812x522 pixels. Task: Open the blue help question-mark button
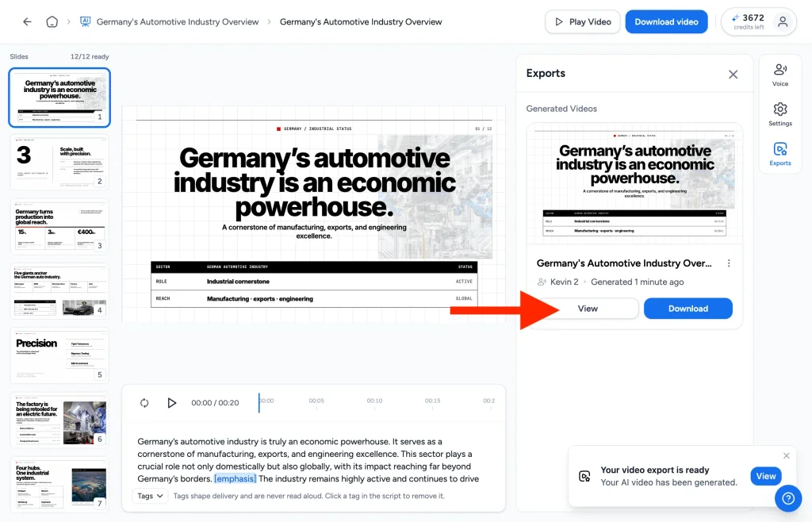(788, 498)
